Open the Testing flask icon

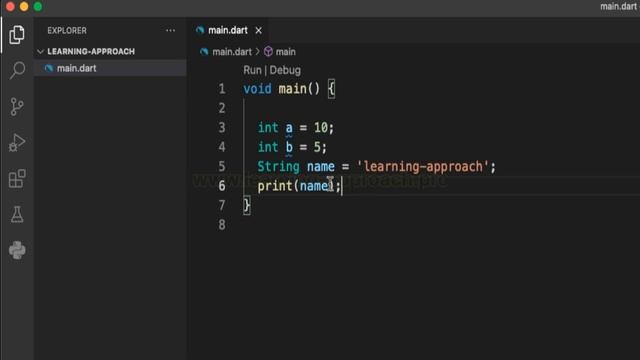point(17,214)
